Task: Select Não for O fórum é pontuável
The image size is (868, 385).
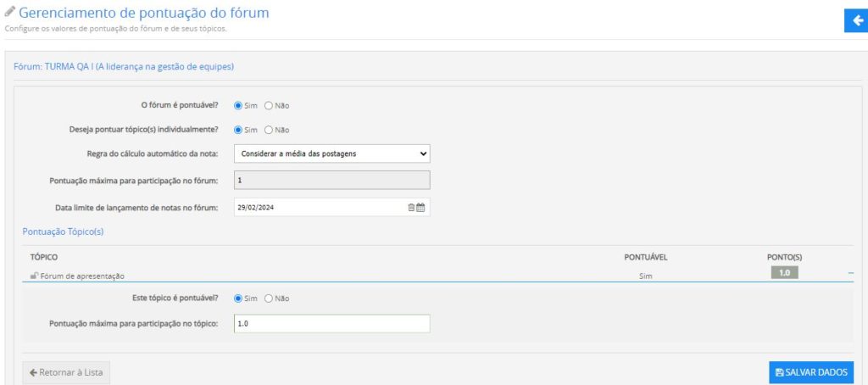Action: 269,106
